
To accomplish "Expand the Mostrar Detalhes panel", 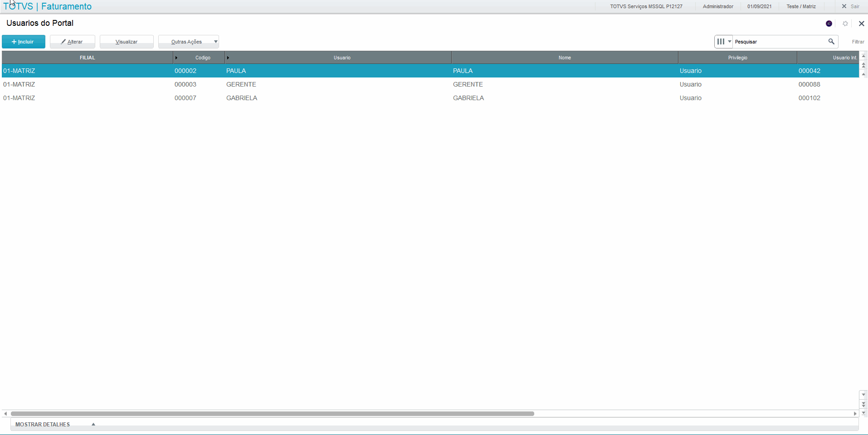I will click(x=54, y=425).
